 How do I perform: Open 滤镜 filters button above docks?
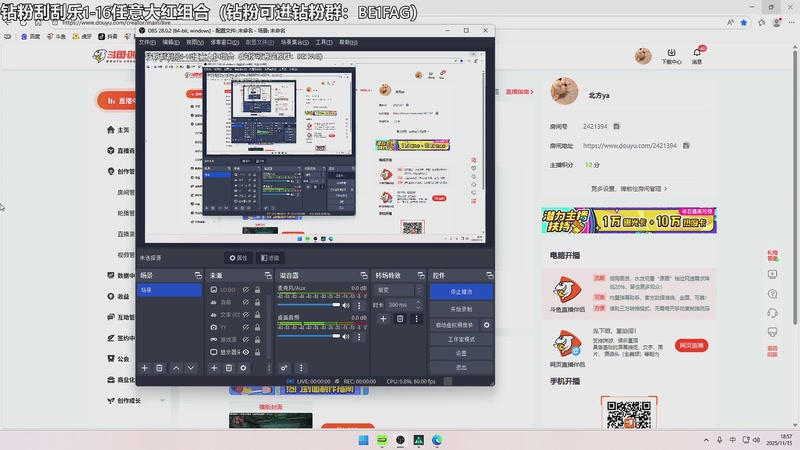click(x=270, y=258)
